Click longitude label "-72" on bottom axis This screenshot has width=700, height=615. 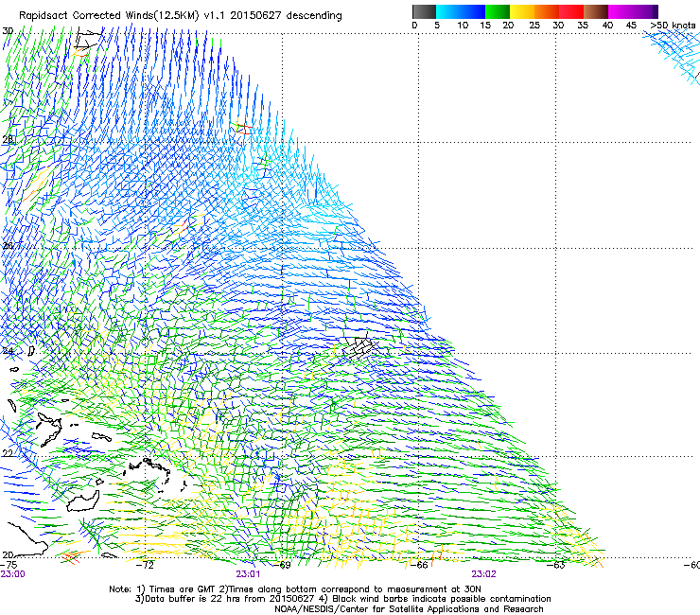(145, 565)
